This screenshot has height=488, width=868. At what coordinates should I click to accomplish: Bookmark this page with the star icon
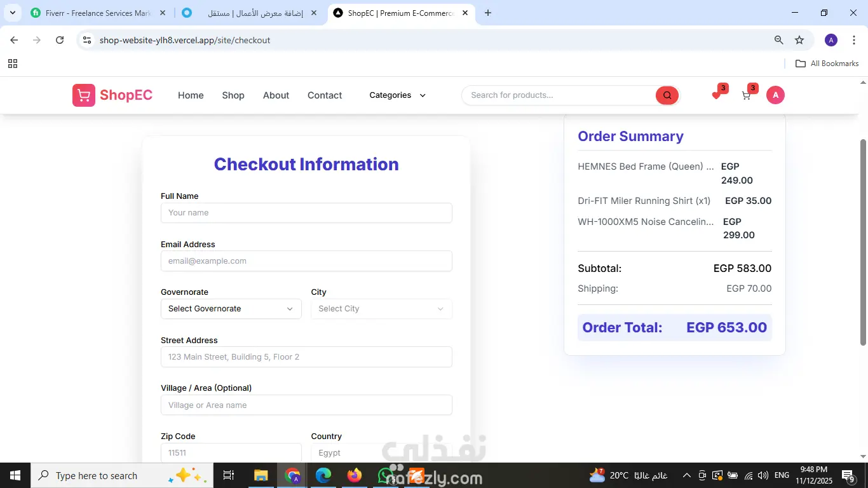[799, 40]
